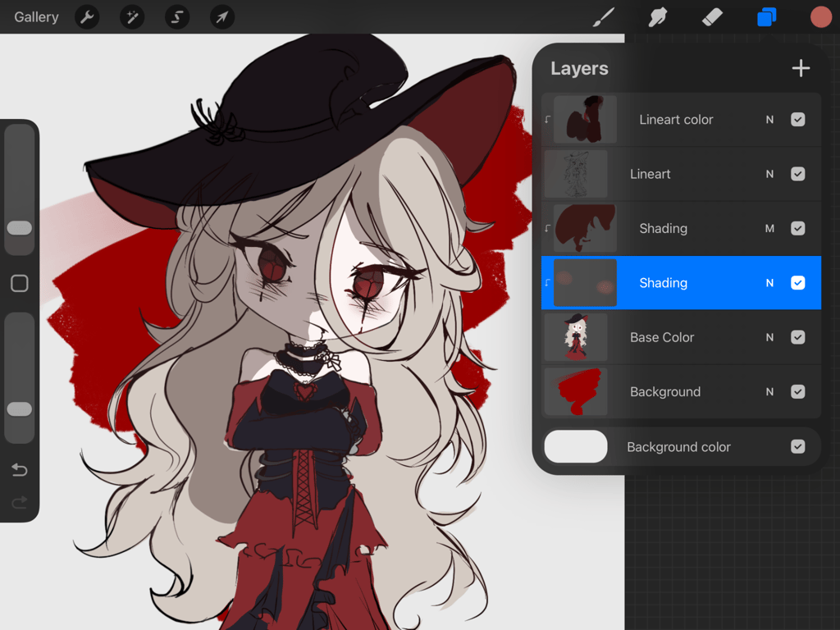Undo the last action
Screen dimensions: 840x630
(x=20, y=470)
